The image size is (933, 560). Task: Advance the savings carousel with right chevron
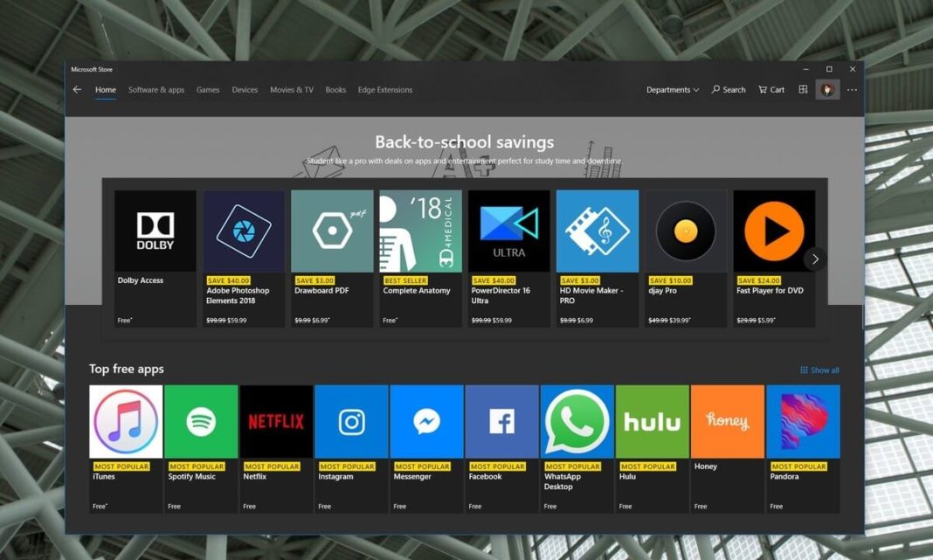(815, 259)
